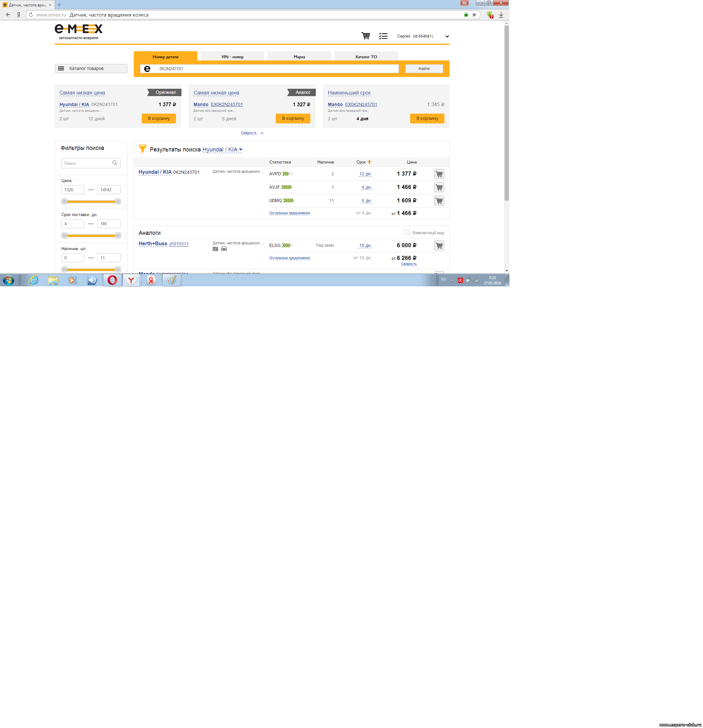This screenshot has width=703, height=728.
Task: Adjust the Цена maximum slider handle
Action: [x=118, y=201]
